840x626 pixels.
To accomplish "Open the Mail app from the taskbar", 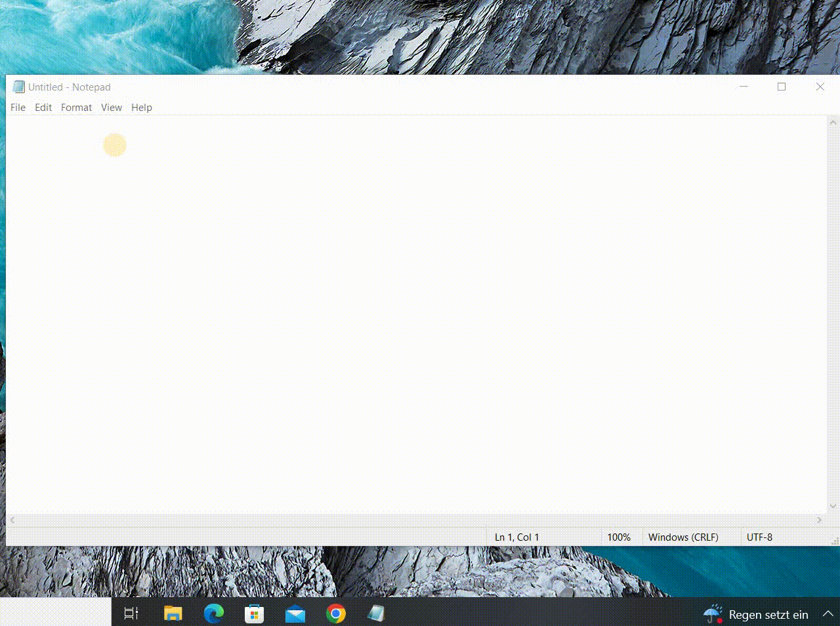I will (x=295, y=614).
